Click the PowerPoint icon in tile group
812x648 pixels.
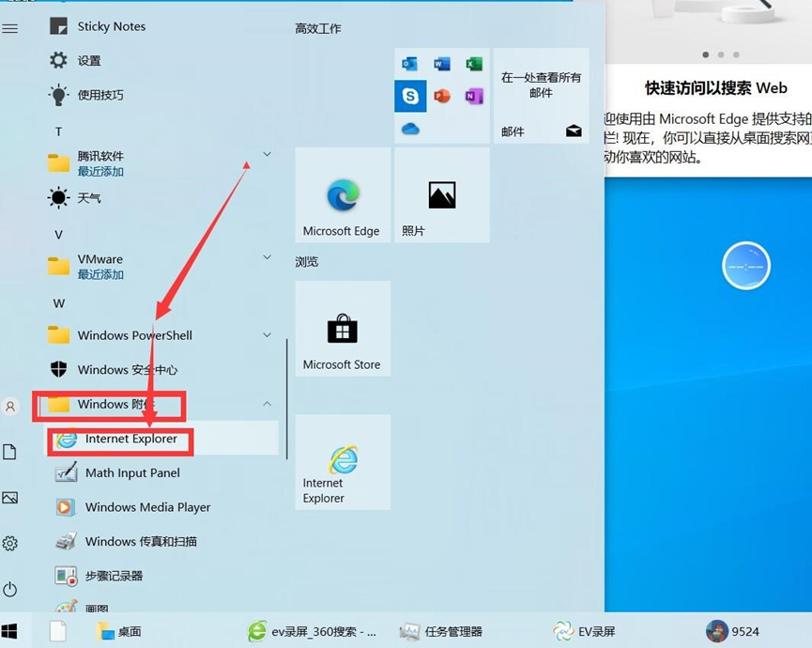click(x=442, y=96)
